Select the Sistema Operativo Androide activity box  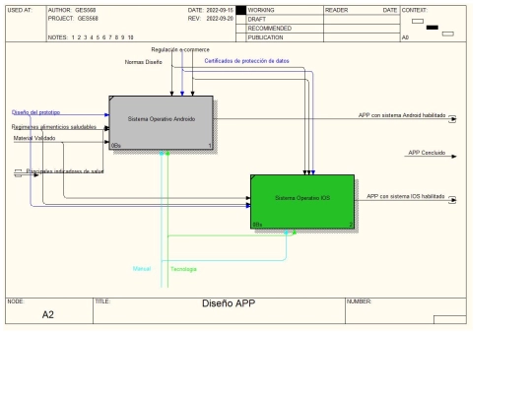[162, 123]
